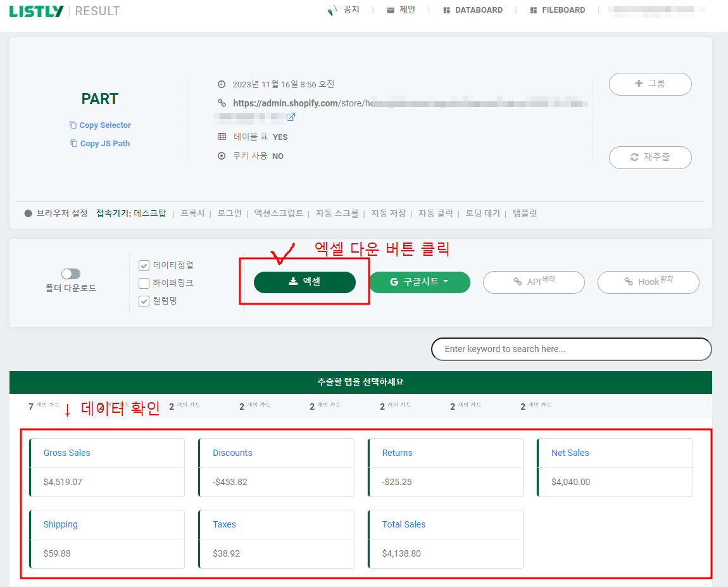Image resolution: width=728 pixels, height=587 pixels.
Task: Click the Copy Selector icon
Action: pos(72,125)
